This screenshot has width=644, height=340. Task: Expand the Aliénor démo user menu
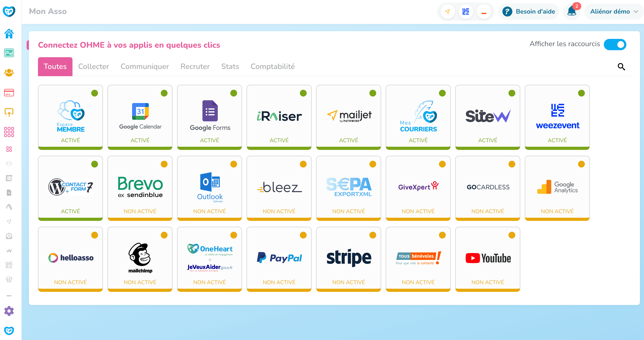(613, 12)
